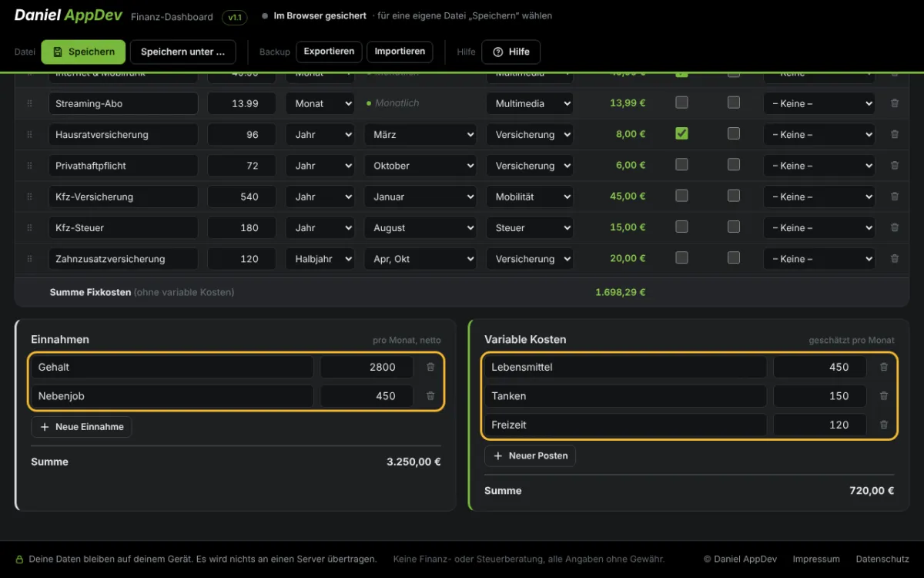Click the 45,00 € monthly value
Viewport: 924px width, 578px height.
click(x=628, y=196)
